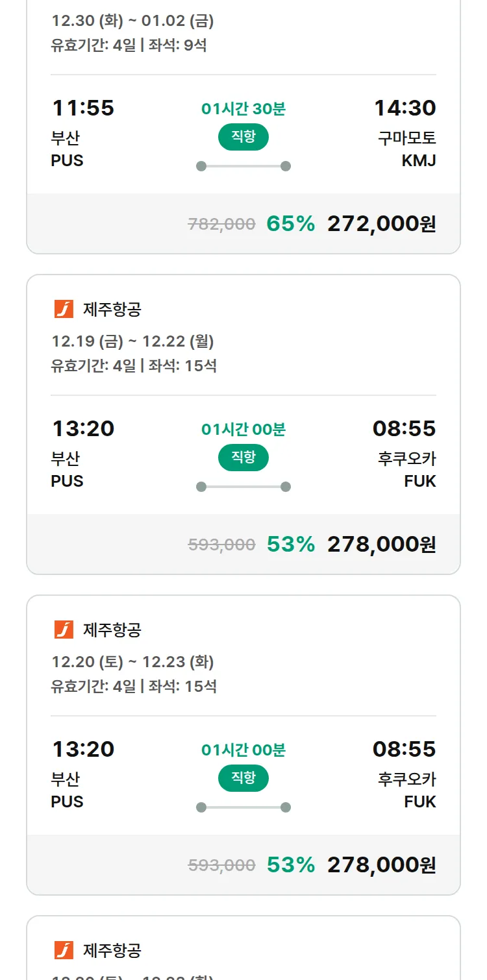Click 직항 badge on Kumamoto flight
Image resolution: width=487 pixels, height=980 pixels.
click(243, 137)
